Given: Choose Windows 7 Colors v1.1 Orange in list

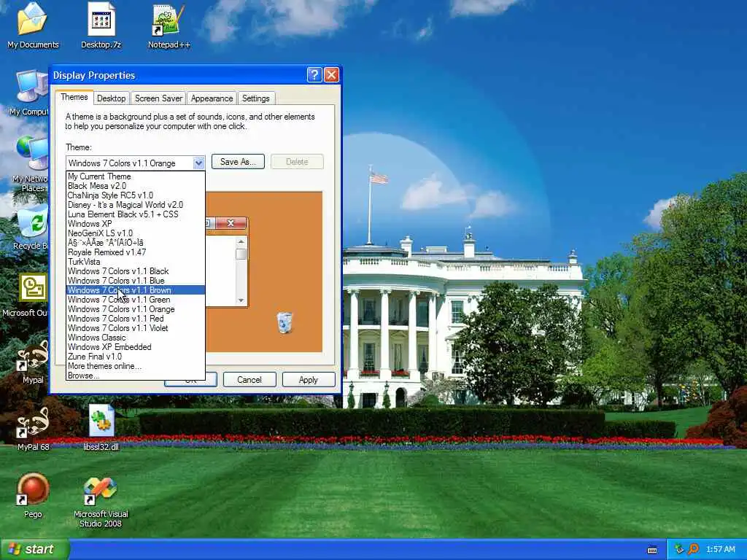Looking at the screenshot, I should 135,309.
